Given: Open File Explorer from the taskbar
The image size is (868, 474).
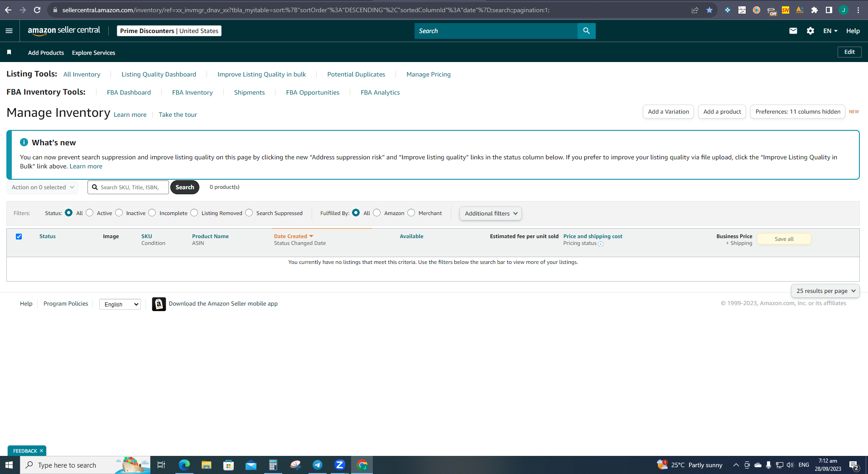Looking at the screenshot, I should point(207,465).
